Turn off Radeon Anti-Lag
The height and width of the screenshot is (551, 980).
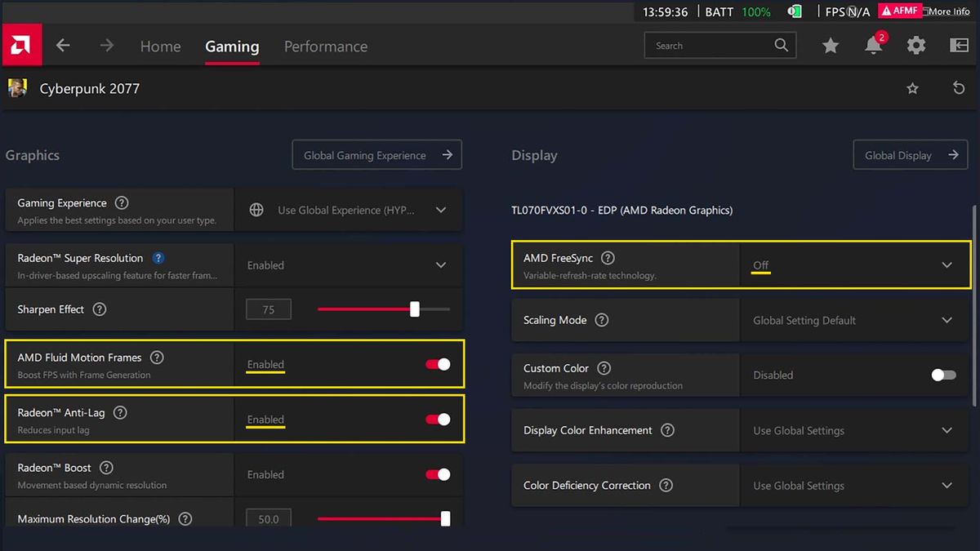[x=439, y=419]
